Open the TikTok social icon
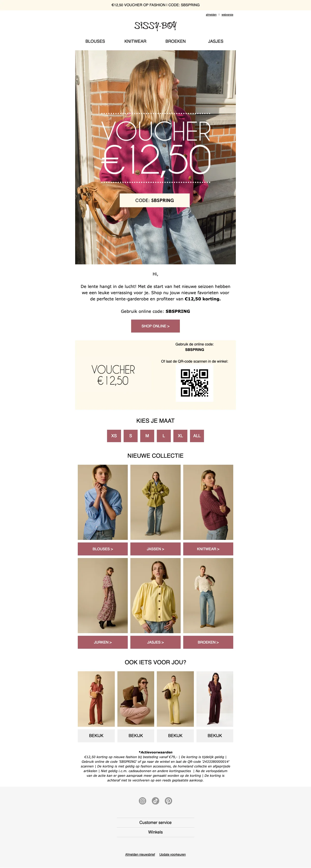The height and width of the screenshot is (868, 311). coord(155,801)
